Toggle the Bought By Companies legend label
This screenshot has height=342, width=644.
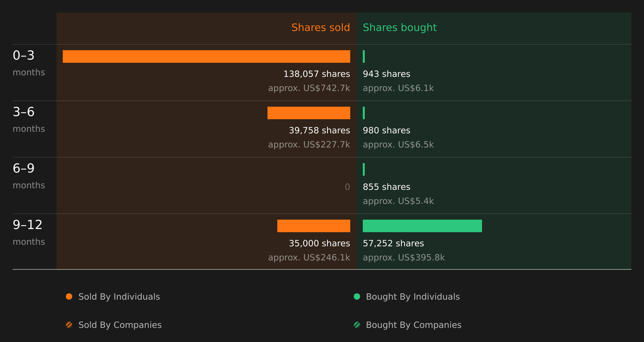(x=414, y=325)
